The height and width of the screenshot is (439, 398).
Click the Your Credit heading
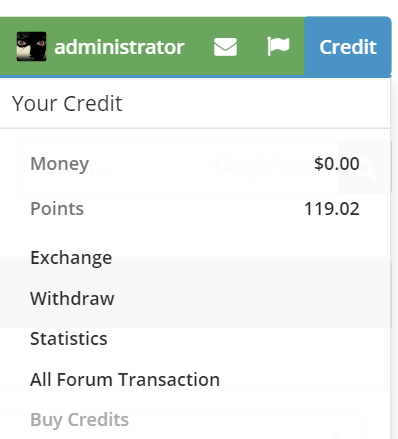pos(67,103)
